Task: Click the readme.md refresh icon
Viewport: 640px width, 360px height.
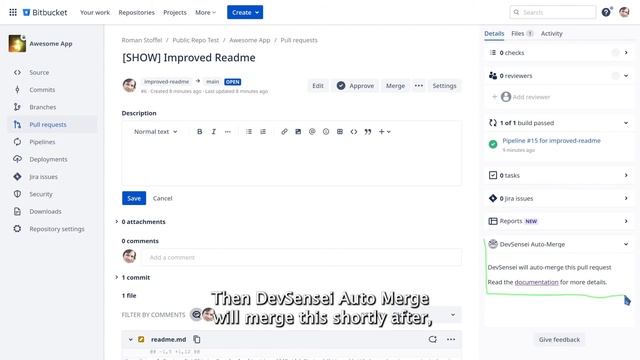Action: (433, 339)
